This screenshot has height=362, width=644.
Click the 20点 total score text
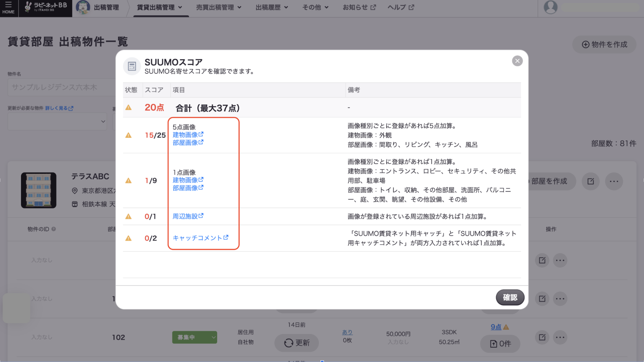(x=154, y=108)
